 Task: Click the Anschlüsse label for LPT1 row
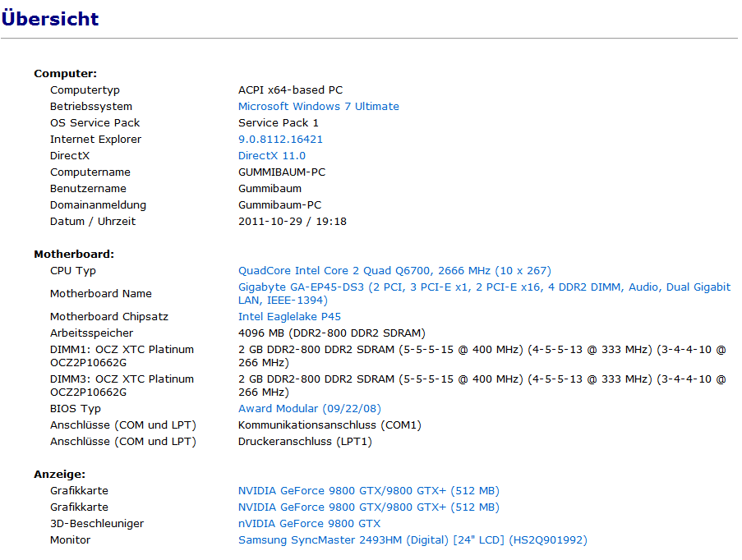point(123,442)
